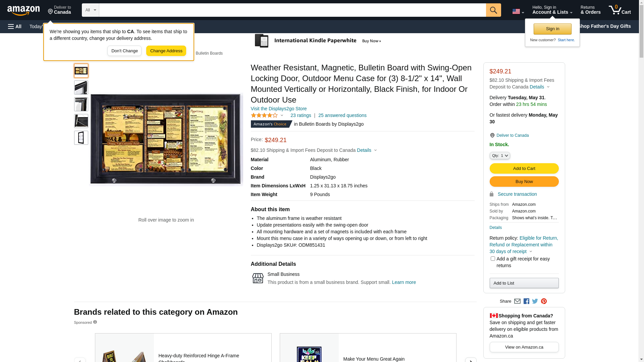Open the All search category dropdown
644x362 pixels.
pyautogui.click(x=90, y=10)
